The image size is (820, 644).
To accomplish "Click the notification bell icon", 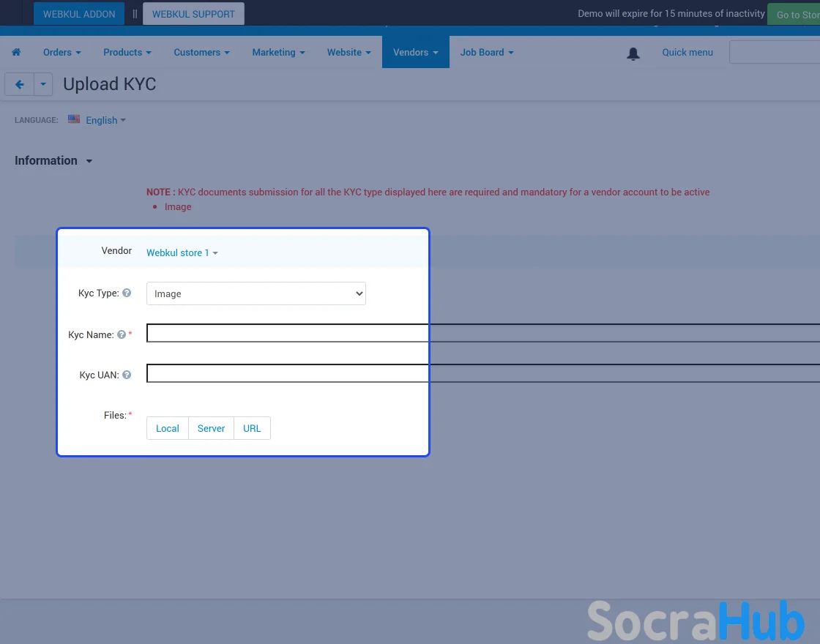I will point(633,53).
